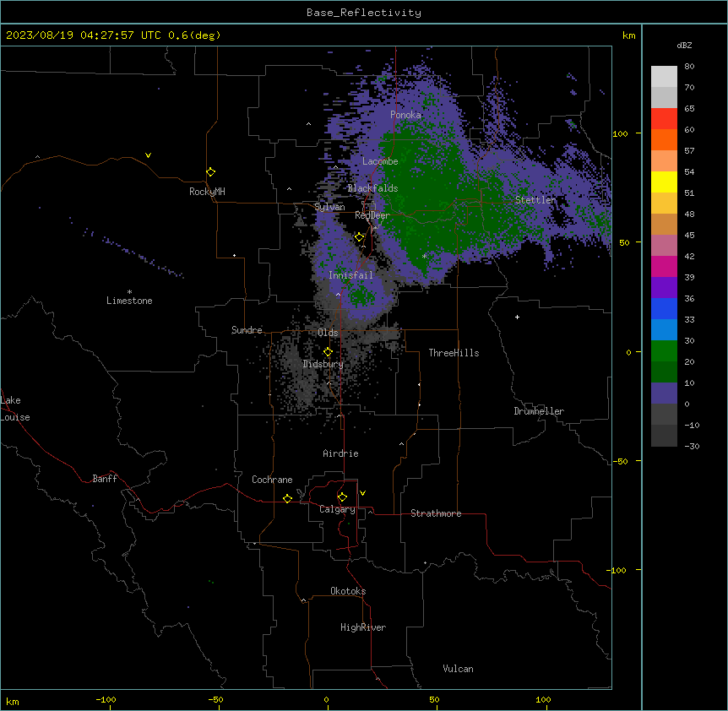
Task: Select the Strathmore label
Action: (x=436, y=513)
